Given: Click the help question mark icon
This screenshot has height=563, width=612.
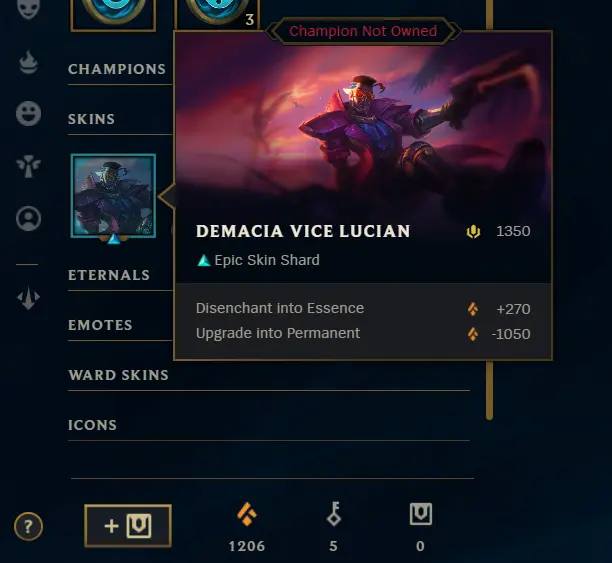Looking at the screenshot, I should (x=28, y=526).
